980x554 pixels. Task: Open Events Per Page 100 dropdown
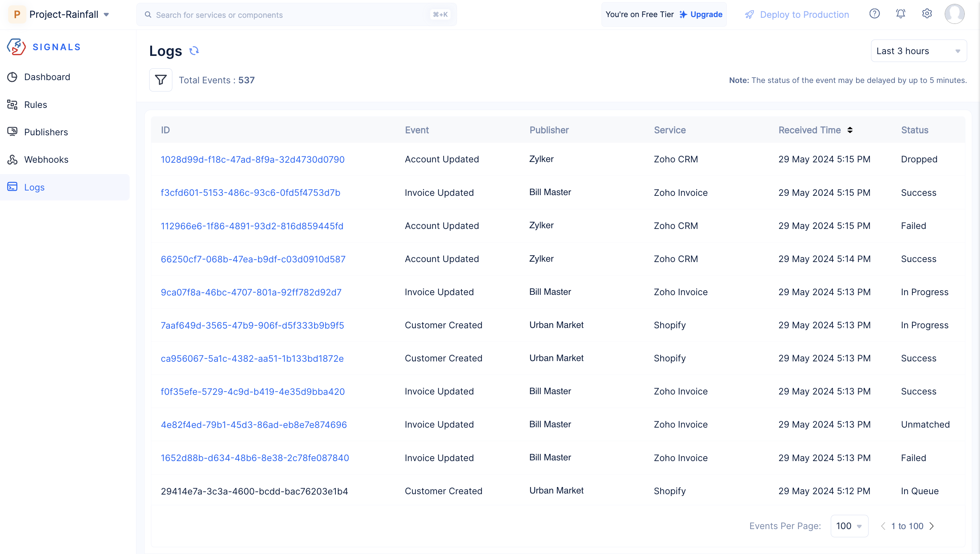pos(849,526)
